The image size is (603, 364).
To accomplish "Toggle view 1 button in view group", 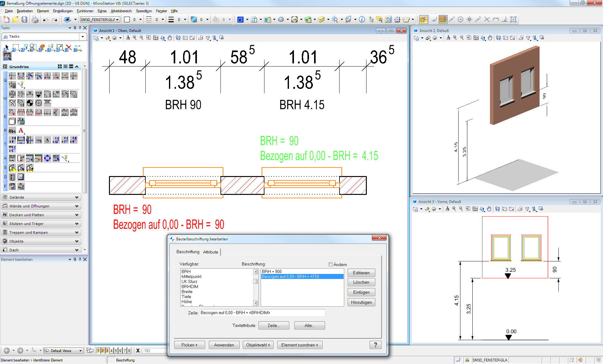I will (98, 351).
